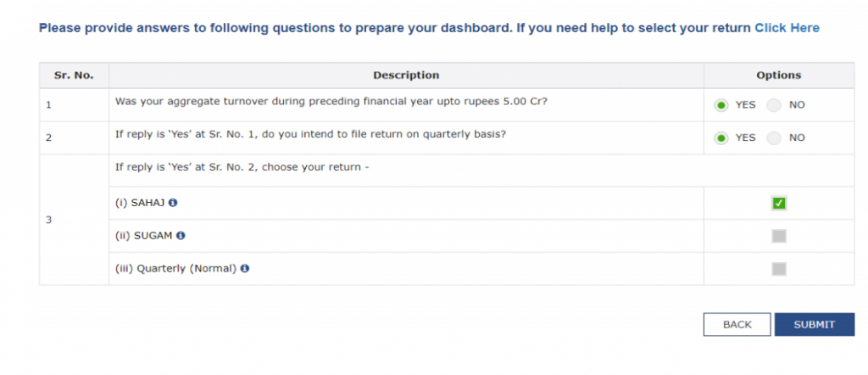Viewport: 868px width, 375px height.
Task: Choose NO for quarterly filing question
Action: (774, 138)
